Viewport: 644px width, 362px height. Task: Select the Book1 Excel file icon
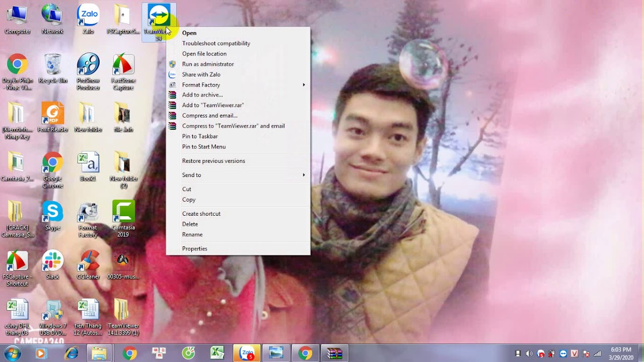88,167
